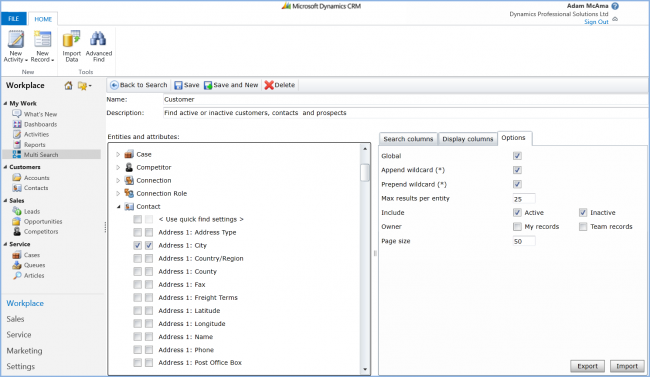This screenshot has width=650, height=377.
Task: Select the Case entity in tree
Action: pyautogui.click(x=144, y=154)
